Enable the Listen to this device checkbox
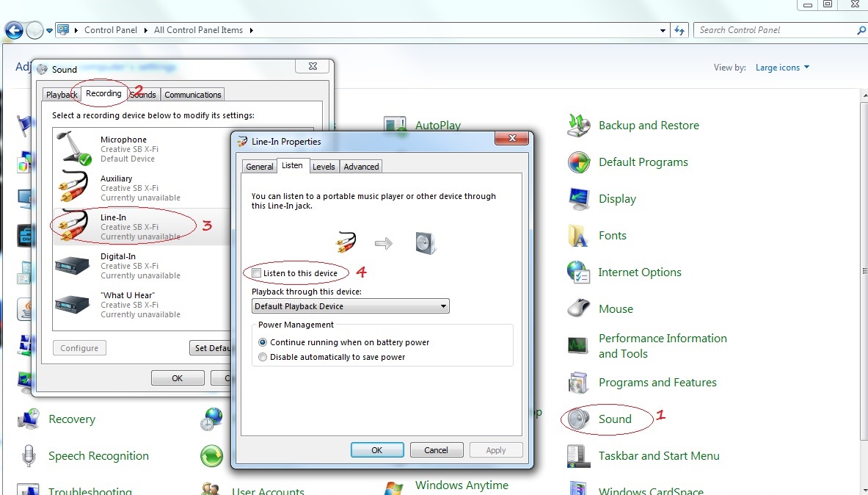Screen dimensions: 868x495 point(256,273)
